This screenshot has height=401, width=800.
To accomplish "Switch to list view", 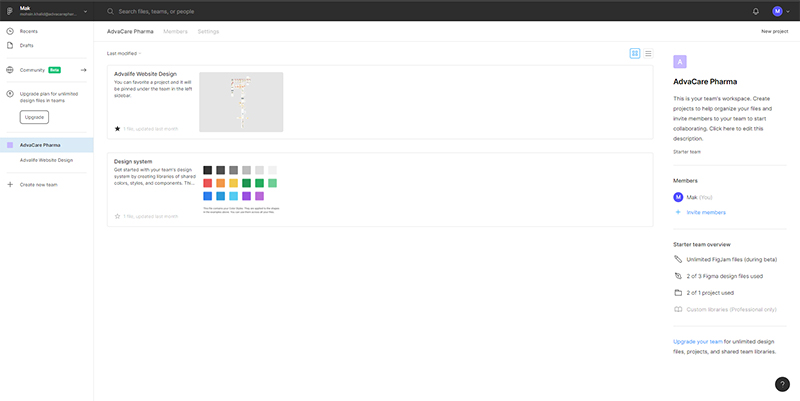I will click(648, 53).
